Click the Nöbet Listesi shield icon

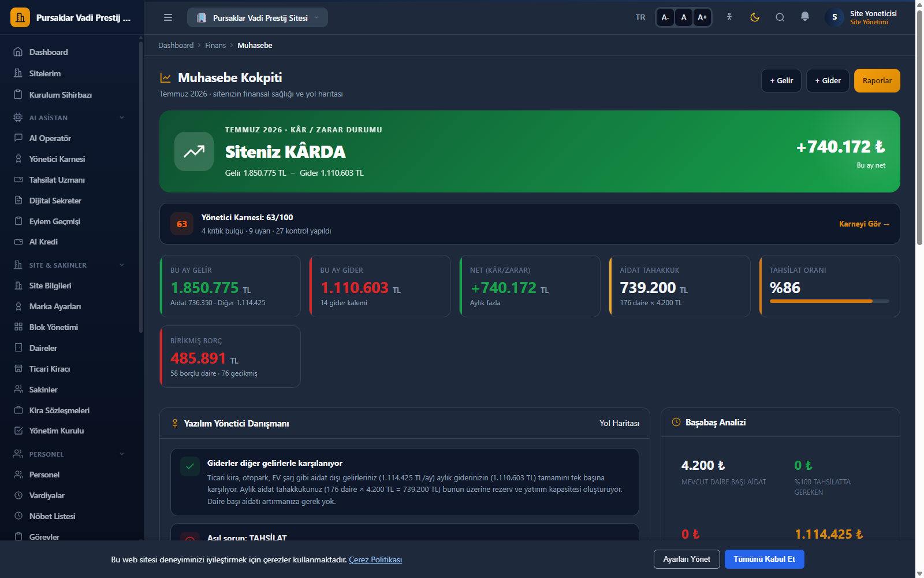click(18, 516)
